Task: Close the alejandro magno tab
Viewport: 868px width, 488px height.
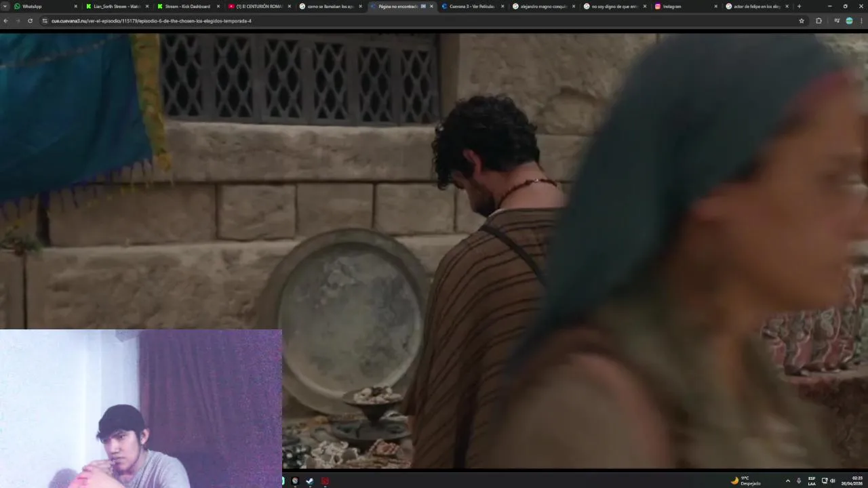Action: coord(574,6)
